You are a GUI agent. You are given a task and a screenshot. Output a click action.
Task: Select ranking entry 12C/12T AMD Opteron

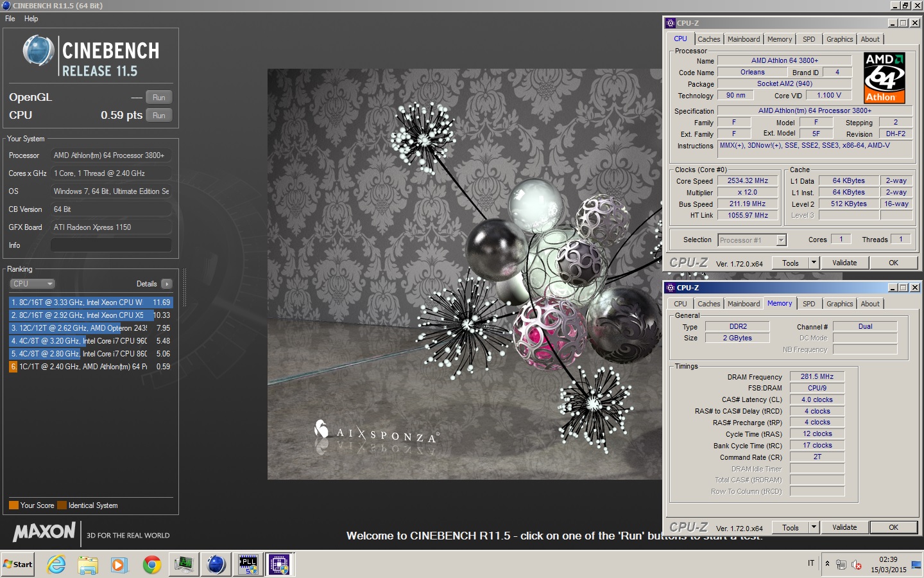[x=91, y=328]
